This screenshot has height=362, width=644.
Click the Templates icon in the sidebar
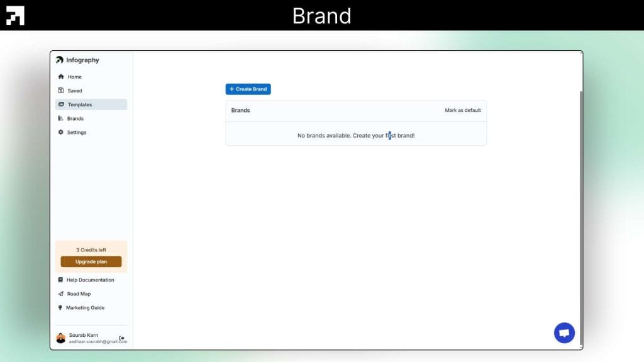pyautogui.click(x=61, y=104)
